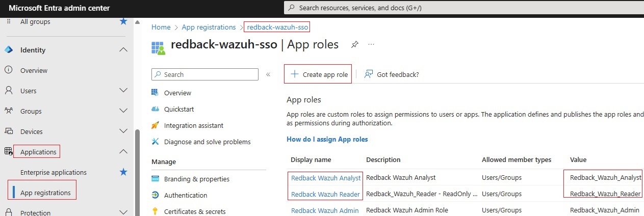Click the Value column header
The image size is (644, 216).
[x=578, y=159]
